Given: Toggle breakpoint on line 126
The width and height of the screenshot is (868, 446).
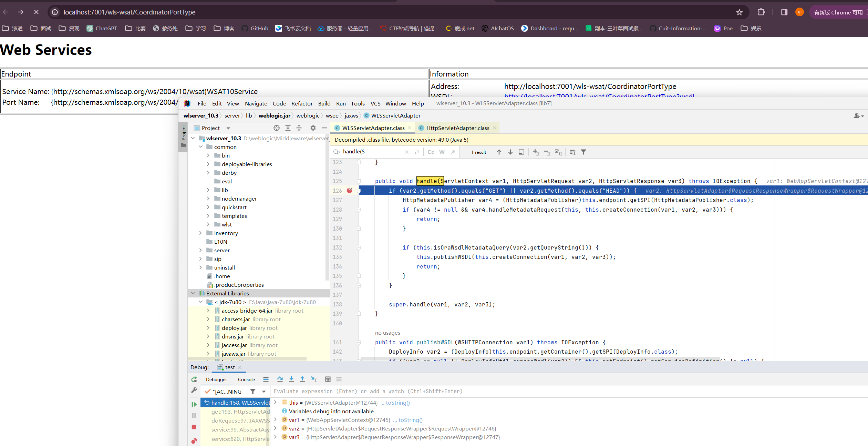Looking at the screenshot, I should (x=350, y=190).
